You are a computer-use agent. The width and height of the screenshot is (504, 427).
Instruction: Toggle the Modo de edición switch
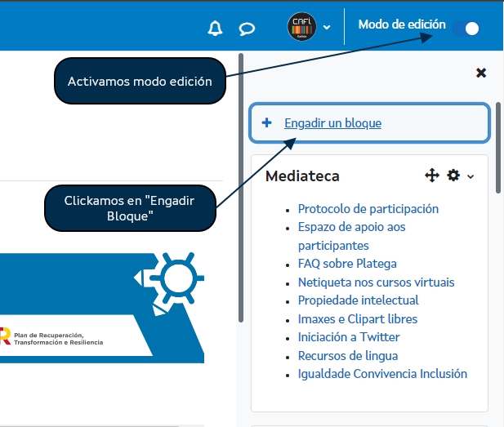click(466, 29)
